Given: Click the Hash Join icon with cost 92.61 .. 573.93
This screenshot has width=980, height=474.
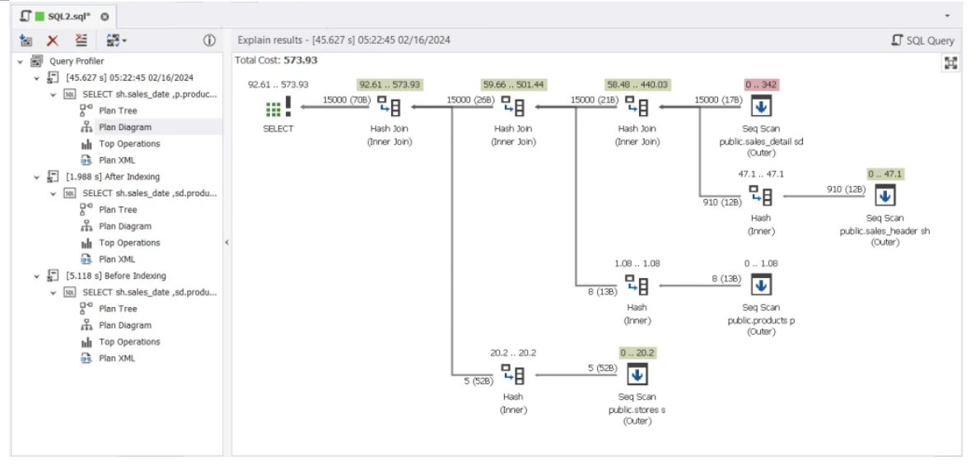Looking at the screenshot, I should [389, 107].
